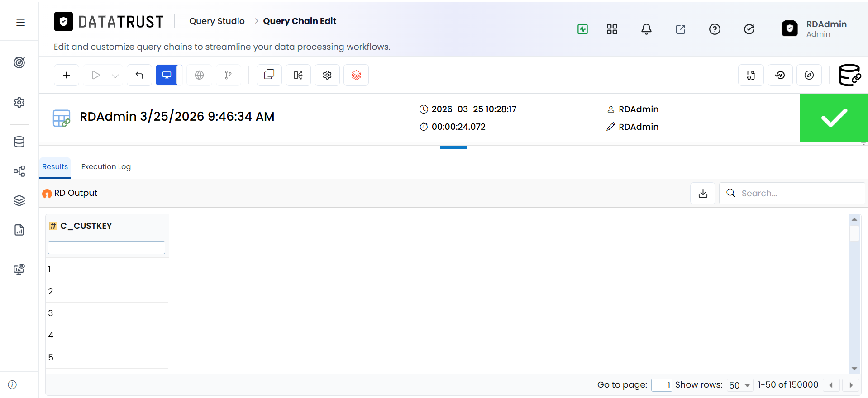
Task: Click the undo back arrow button
Action: 139,75
